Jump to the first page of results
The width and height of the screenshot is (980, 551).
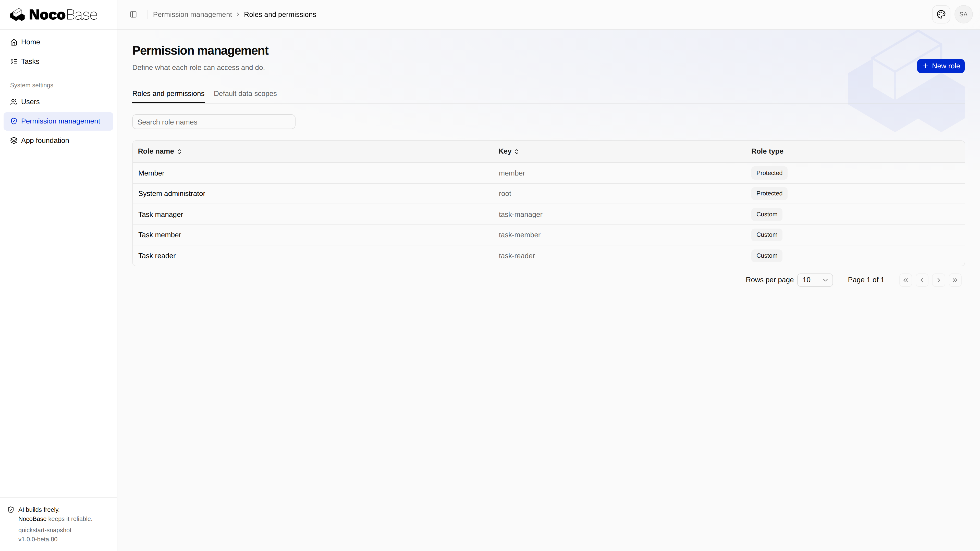(x=905, y=280)
